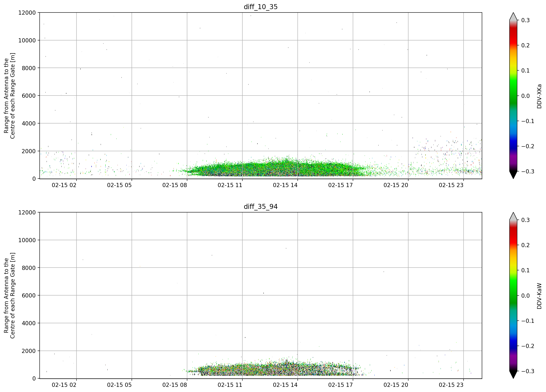Click the 8000 y-tick on the diff_35_94 plot
The image size is (546, 392).
click(29, 268)
